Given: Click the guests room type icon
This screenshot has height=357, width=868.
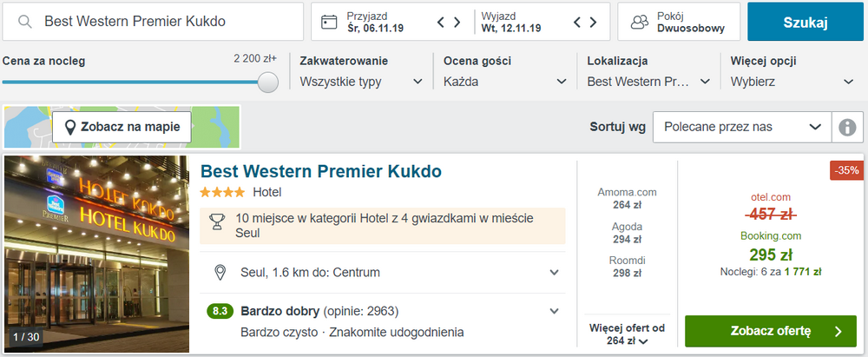Looking at the screenshot, I should point(640,22).
